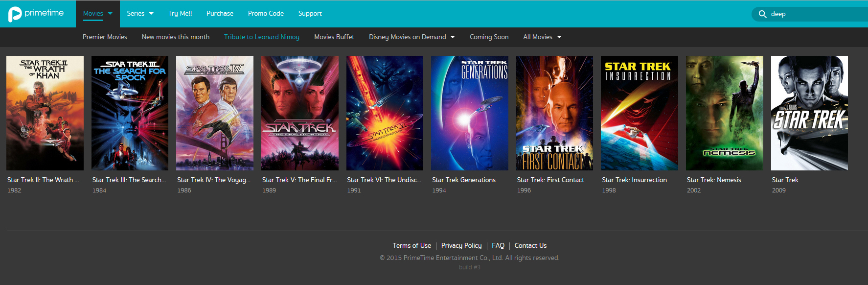Click the year '1989' text
The image size is (868, 285).
coord(269,190)
